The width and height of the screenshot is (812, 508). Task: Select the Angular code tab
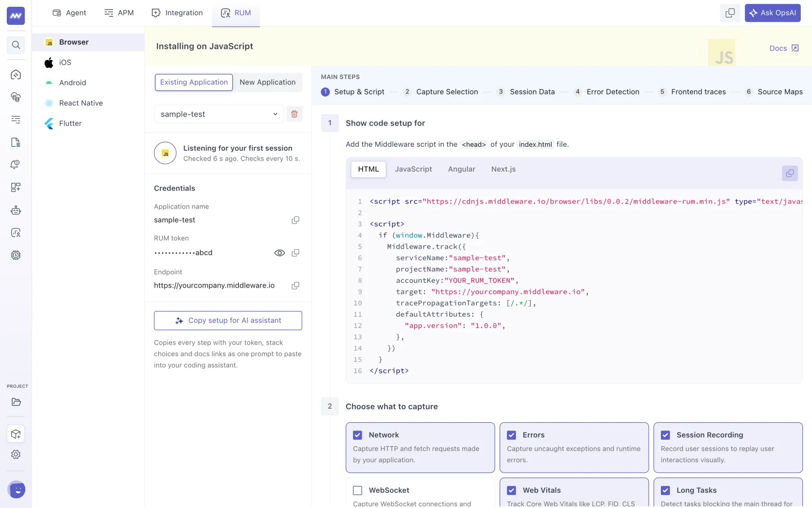click(461, 169)
